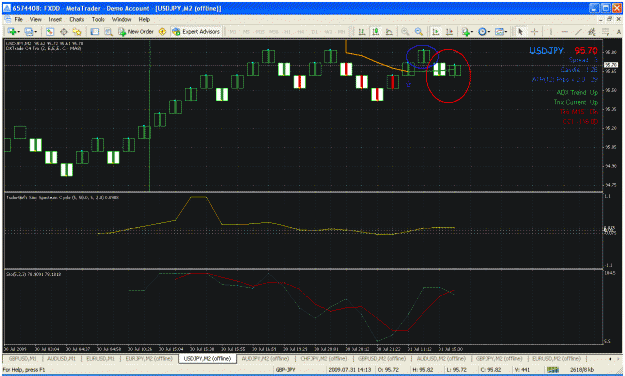Switch to AUDJPY,M2 (offline) chart tab

pyautogui.click(x=265, y=358)
